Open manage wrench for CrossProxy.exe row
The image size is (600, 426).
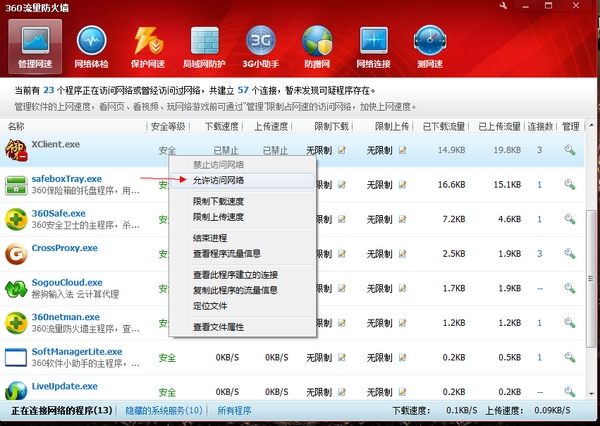pyautogui.click(x=570, y=253)
